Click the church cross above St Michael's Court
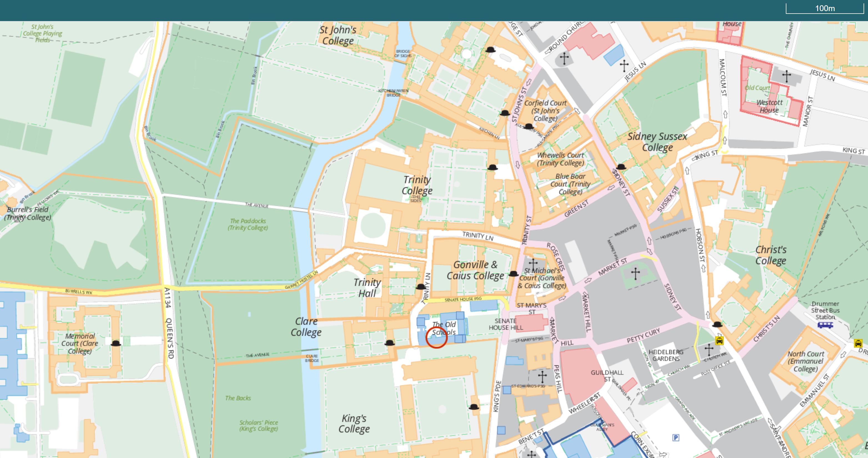 point(533,264)
